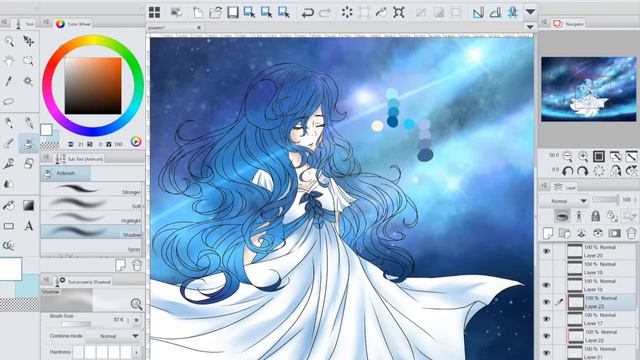Switch to the Color Wheel tab
The image size is (640, 360).
(x=73, y=24)
